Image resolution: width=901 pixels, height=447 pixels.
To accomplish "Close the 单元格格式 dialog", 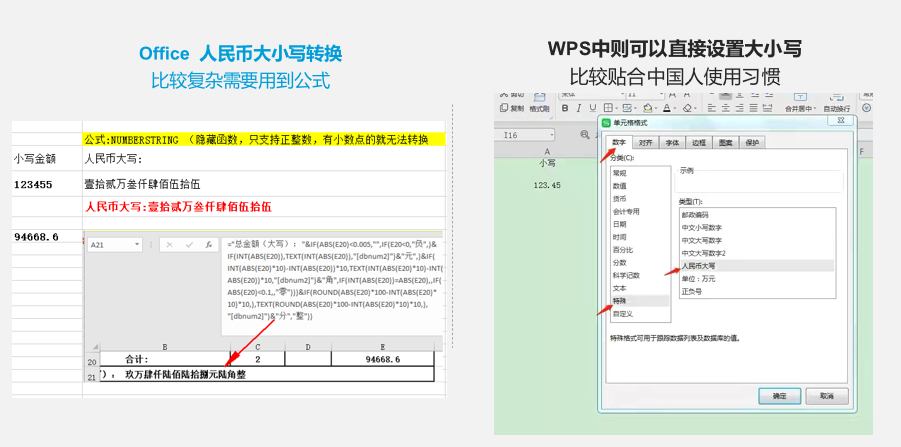I will click(x=843, y=120).
